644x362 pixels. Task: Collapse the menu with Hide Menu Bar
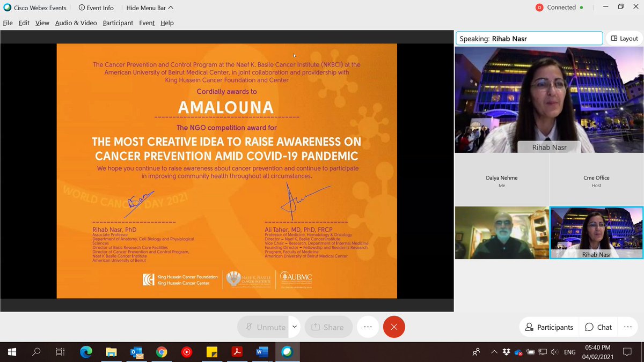tap(150, 8)
